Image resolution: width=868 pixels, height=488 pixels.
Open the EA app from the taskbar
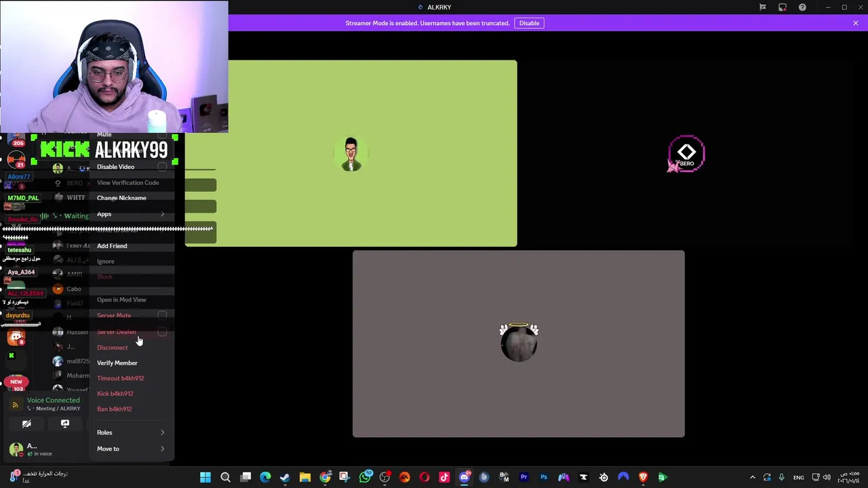pos(405,477)
